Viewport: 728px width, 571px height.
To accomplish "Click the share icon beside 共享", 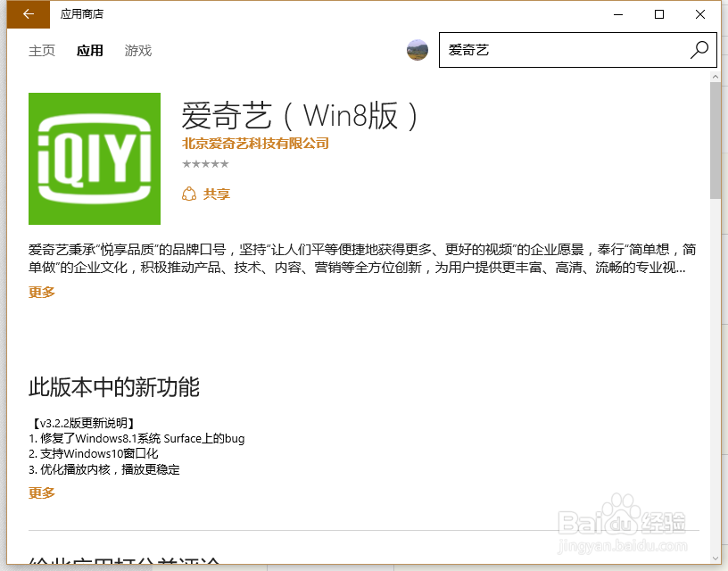I will tap(189, 194).
